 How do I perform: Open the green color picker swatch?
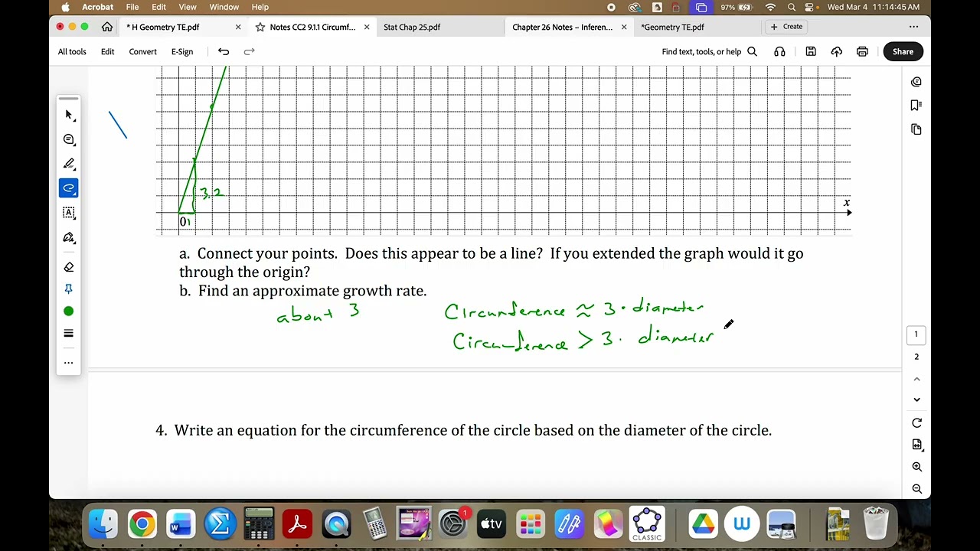(x=69, y=311)
